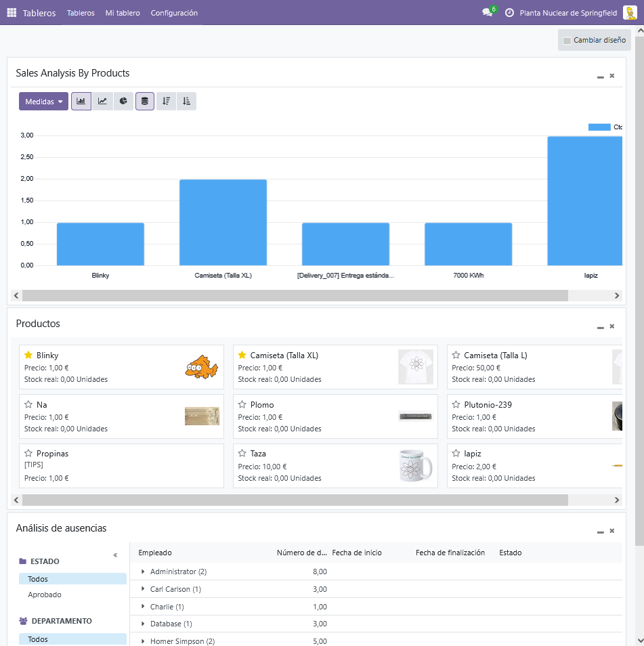The image size is (644, 646).
Task: Open the Medidas dropdown
Action: (43, 102)
